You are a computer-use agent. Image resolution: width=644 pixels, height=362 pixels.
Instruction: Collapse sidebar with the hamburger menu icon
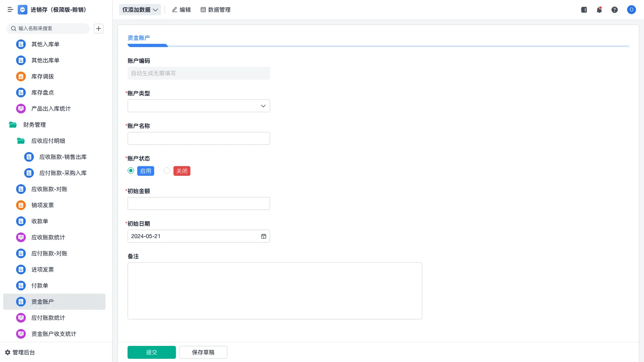[10, 10]
